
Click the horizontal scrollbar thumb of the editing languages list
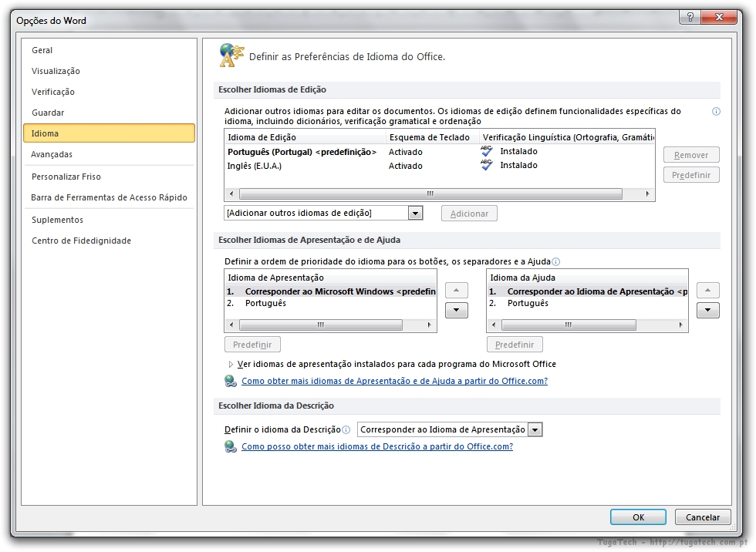coord(430,194)
